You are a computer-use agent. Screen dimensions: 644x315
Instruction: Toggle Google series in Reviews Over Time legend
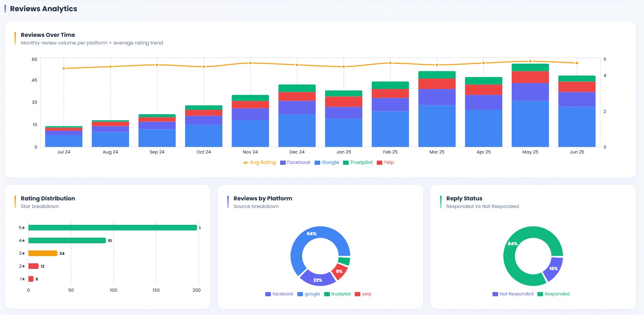coord(327,162)
